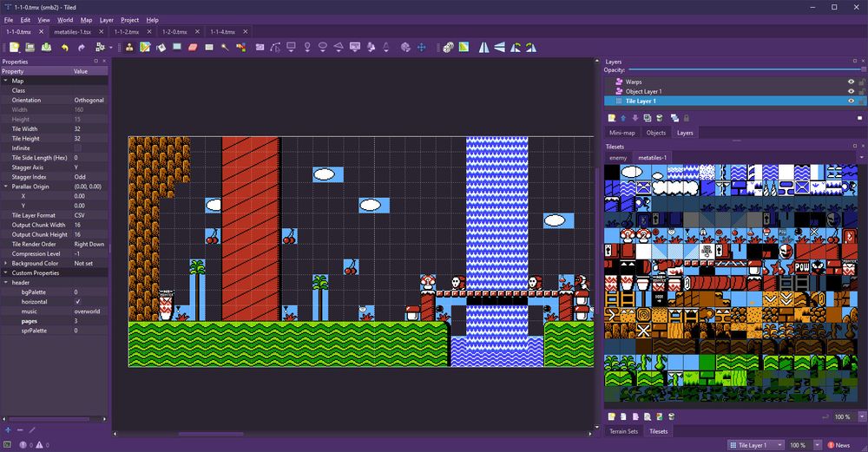Open the Layer menu

tap(106, 20)
